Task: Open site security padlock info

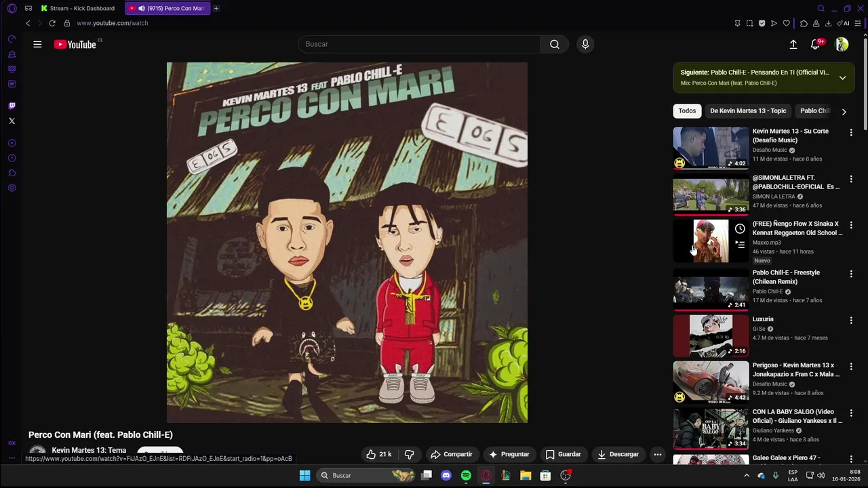Action: [66, 23]
